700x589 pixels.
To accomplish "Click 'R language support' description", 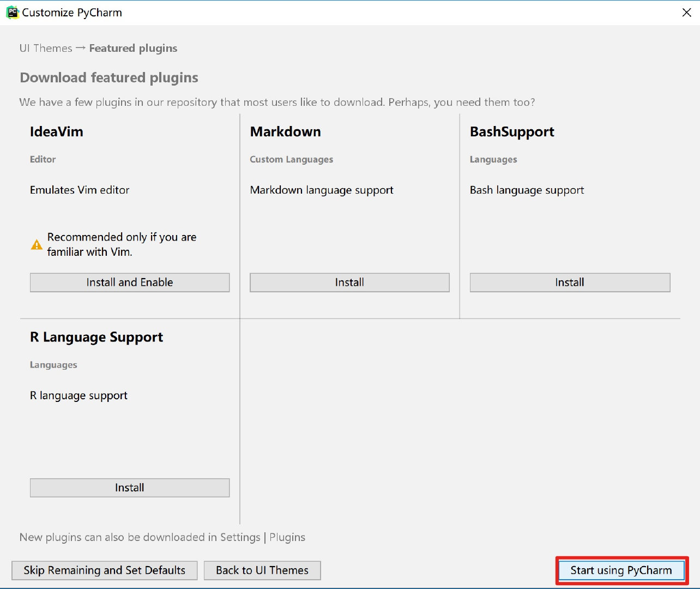I will point(79,396).
